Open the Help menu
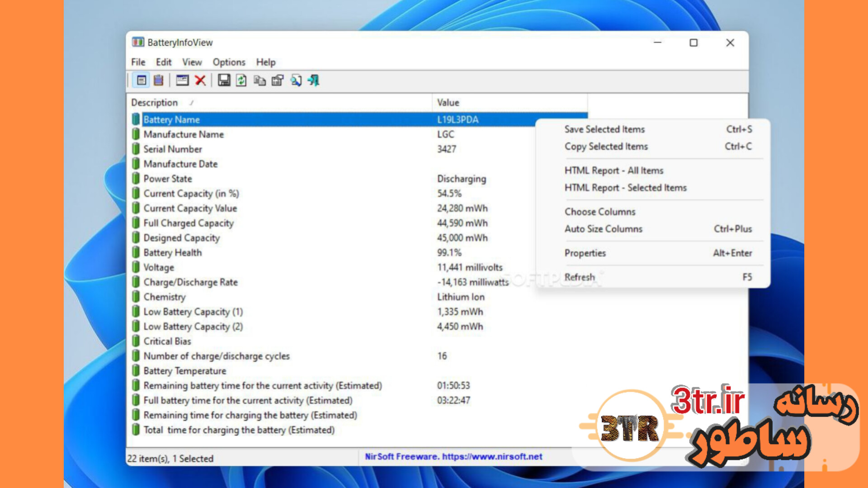This screenshot has height=488, width=868. point(266,62)
